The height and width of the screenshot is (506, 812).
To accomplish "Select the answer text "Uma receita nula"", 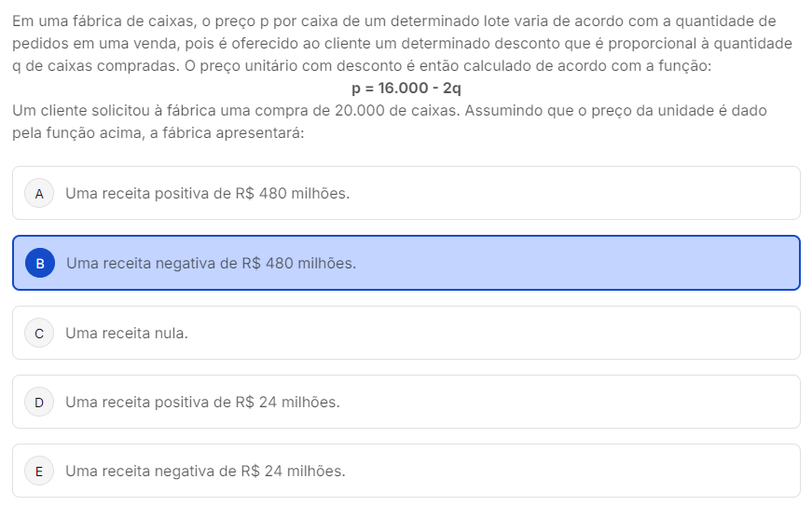I will [x=127, y=333].
